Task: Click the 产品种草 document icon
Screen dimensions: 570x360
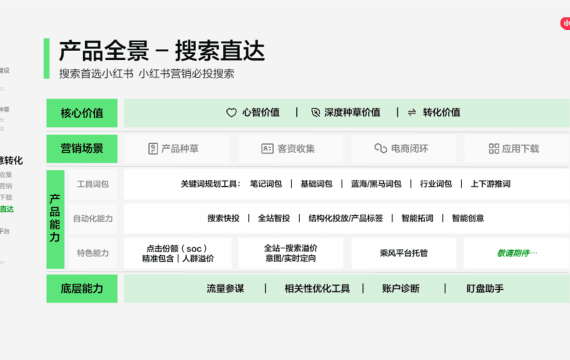Action: (x=153, y=149)
